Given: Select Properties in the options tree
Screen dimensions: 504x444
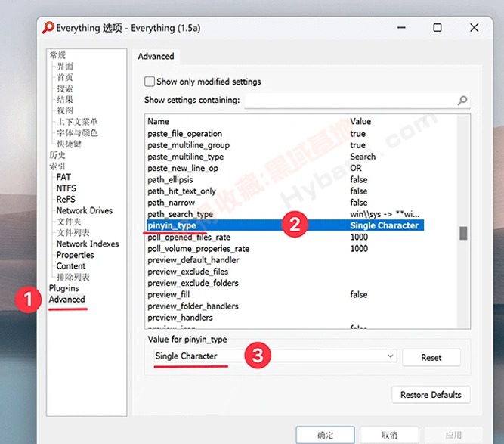Looking at the screenshot, I should [x=76, y=255].
